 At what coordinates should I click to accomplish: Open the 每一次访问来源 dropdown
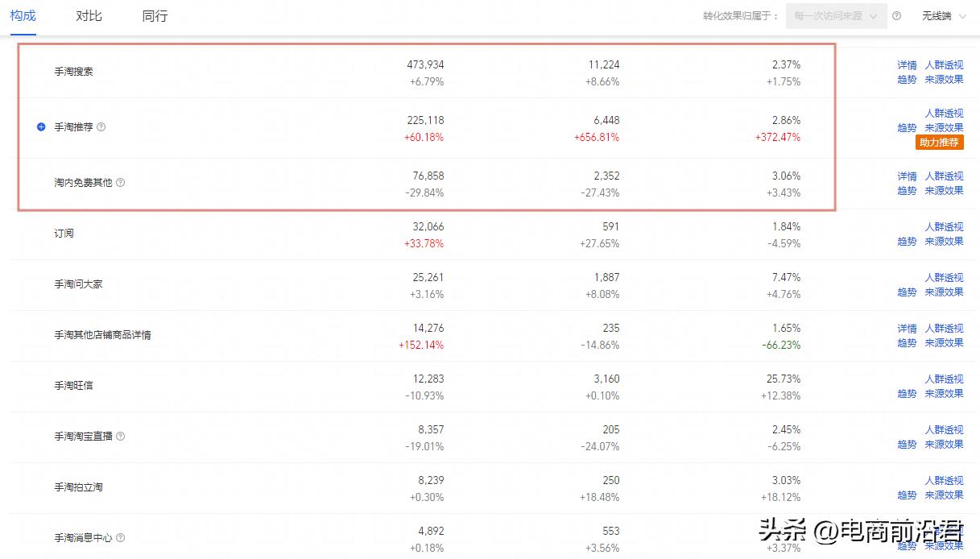coord(836,16)
